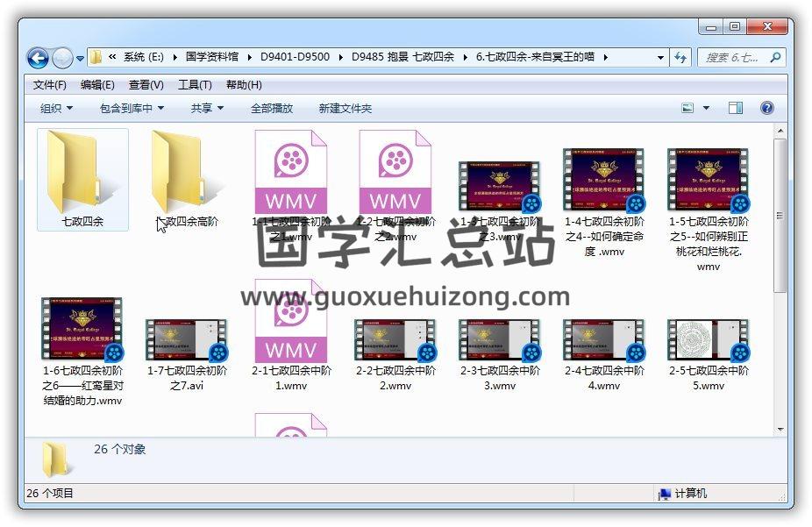Select the 七政四余 folder
The image size is (812, 527).
point(82,179)
